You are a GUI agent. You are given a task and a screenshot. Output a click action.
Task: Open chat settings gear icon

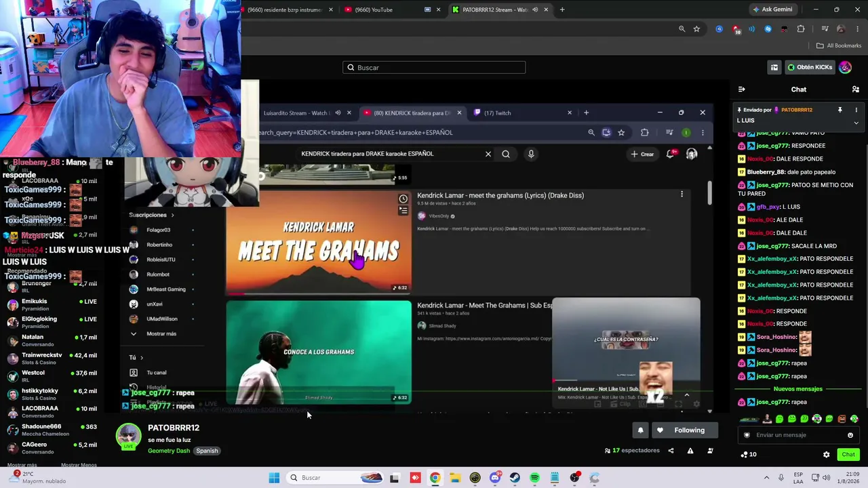pyautogui.click(x=826, y=455)
